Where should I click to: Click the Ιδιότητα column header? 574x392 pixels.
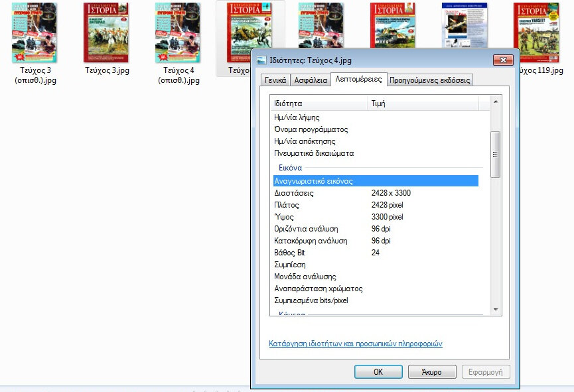coord(319,103)
